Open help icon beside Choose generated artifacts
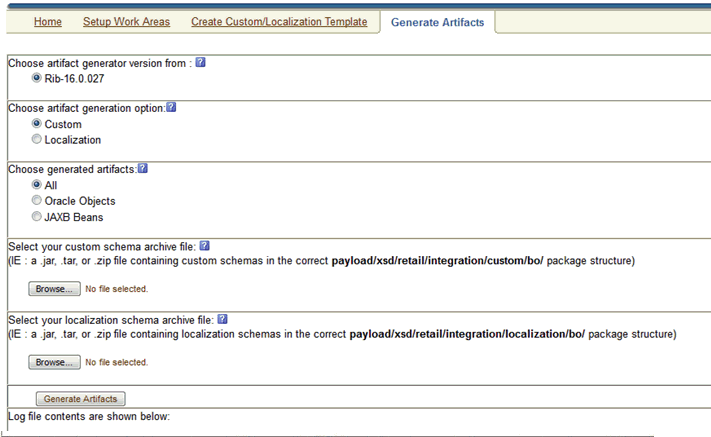The width and height of the screenshot is (711, 437). (x=142, y=169)
